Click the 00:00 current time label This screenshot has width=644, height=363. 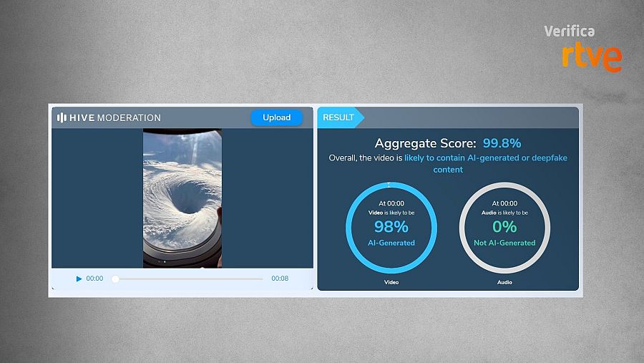coord(94,279)
